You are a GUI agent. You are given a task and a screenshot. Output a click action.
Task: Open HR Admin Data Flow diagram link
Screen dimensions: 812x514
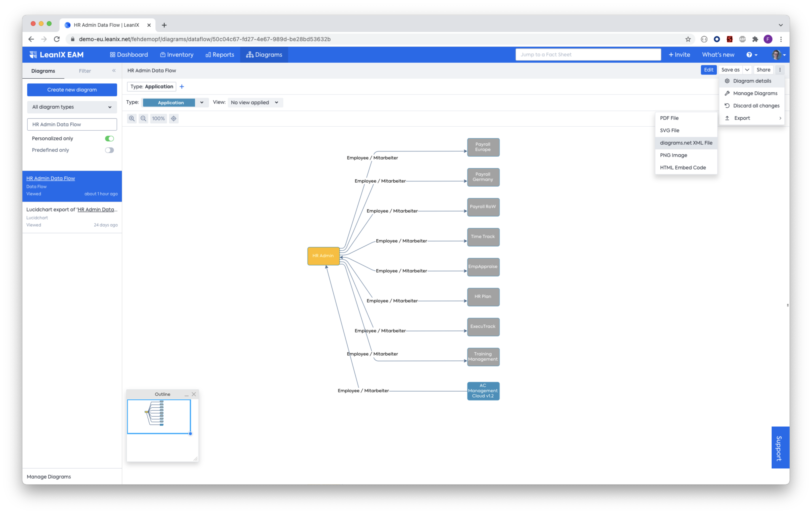[x=51, y=178]
